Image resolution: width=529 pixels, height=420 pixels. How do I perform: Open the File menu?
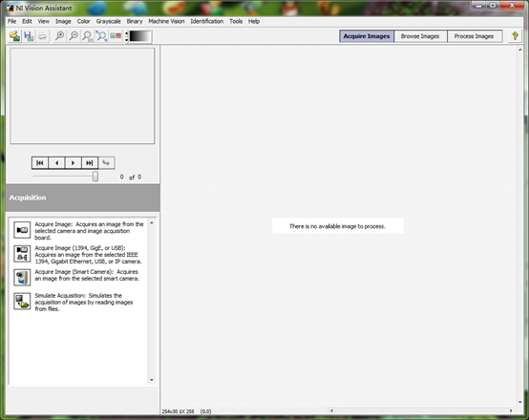12,21
